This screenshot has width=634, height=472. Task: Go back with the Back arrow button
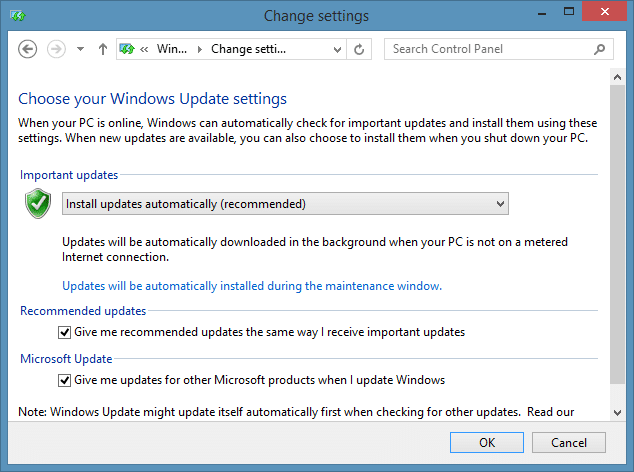(27, 49)
